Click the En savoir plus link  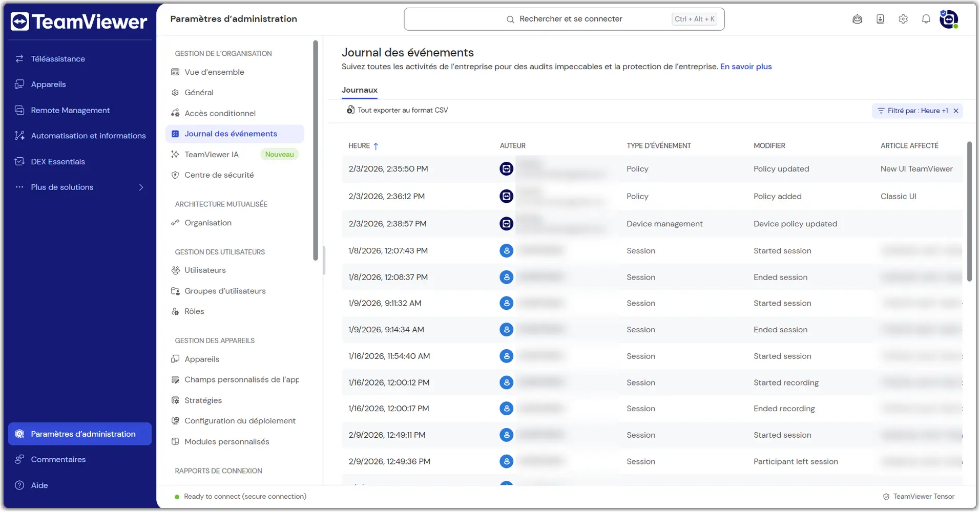click(x=746, y=67)
